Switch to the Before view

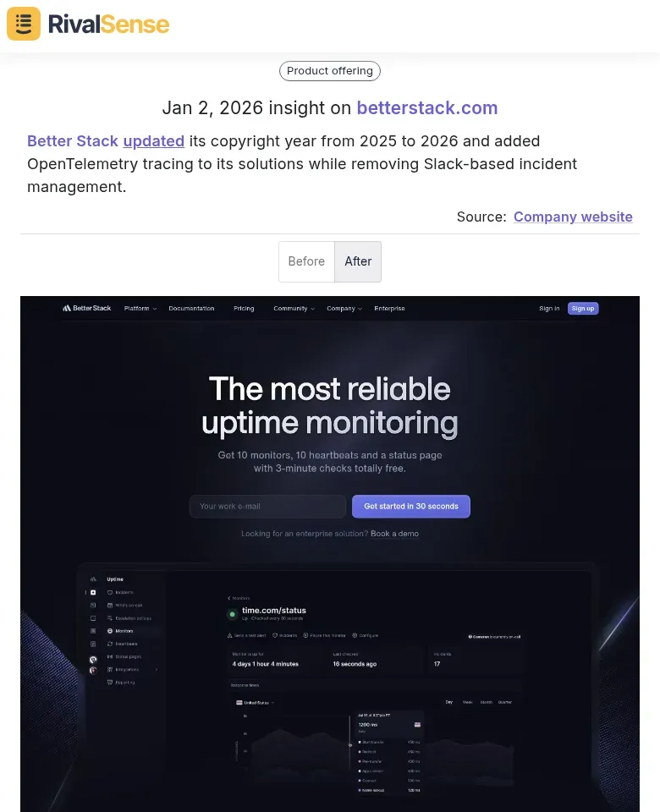tap(306, 261)
